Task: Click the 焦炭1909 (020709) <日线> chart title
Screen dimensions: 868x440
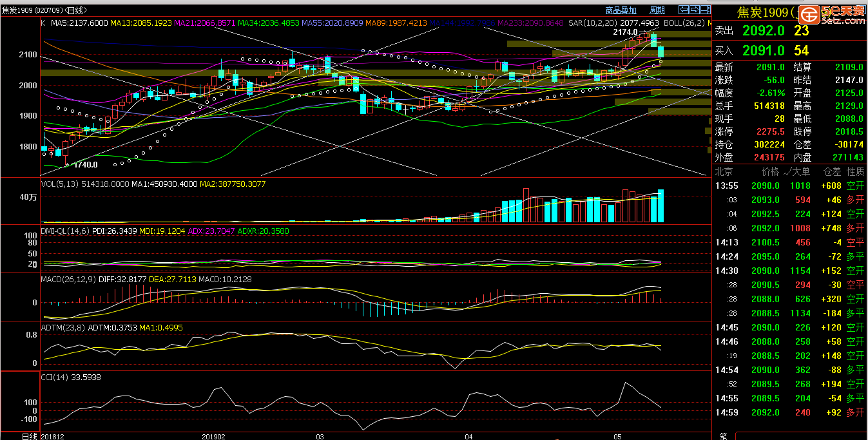Action: click(x=45, y=10)
